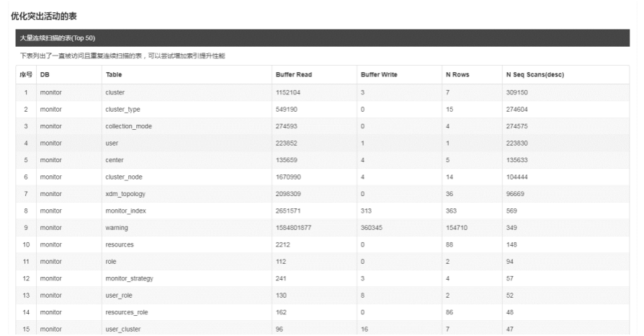Click N Seq Scans value 569
Image resolution: width=644 pixels, height=336 pixels.
pos(511,211)
